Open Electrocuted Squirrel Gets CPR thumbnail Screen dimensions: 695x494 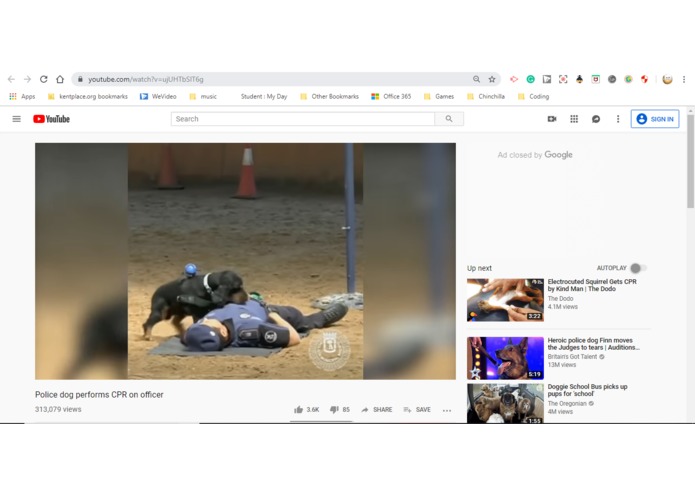[x=505, y=300]
